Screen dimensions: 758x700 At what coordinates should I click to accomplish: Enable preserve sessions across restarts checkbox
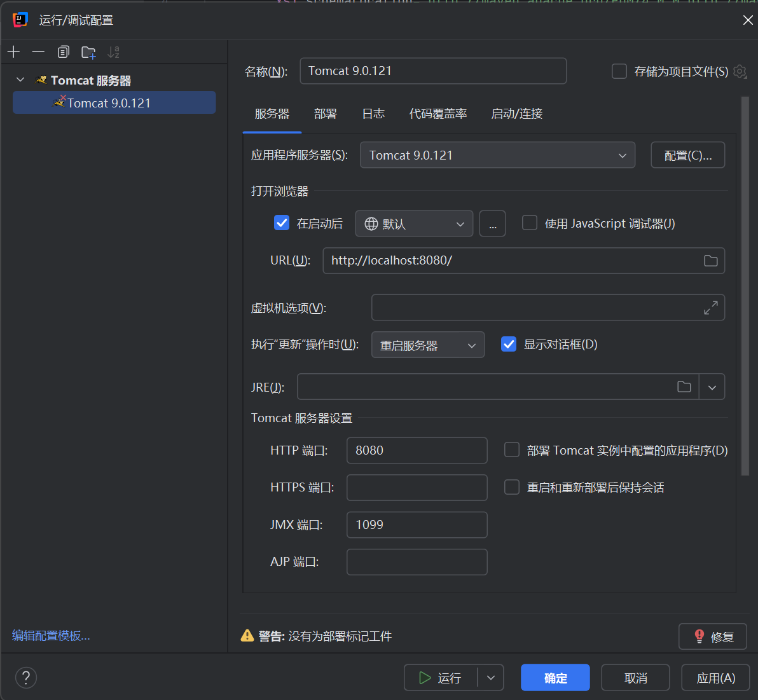tap(511, 487)
